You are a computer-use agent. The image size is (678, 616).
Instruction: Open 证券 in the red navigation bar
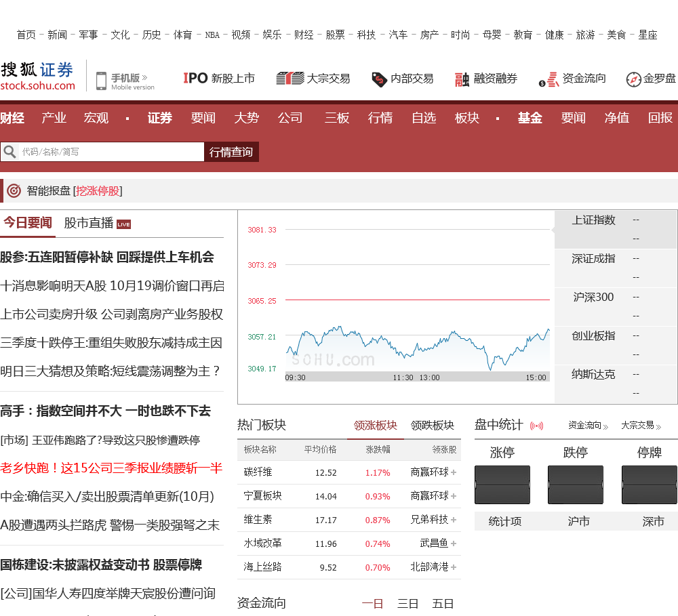160,118
